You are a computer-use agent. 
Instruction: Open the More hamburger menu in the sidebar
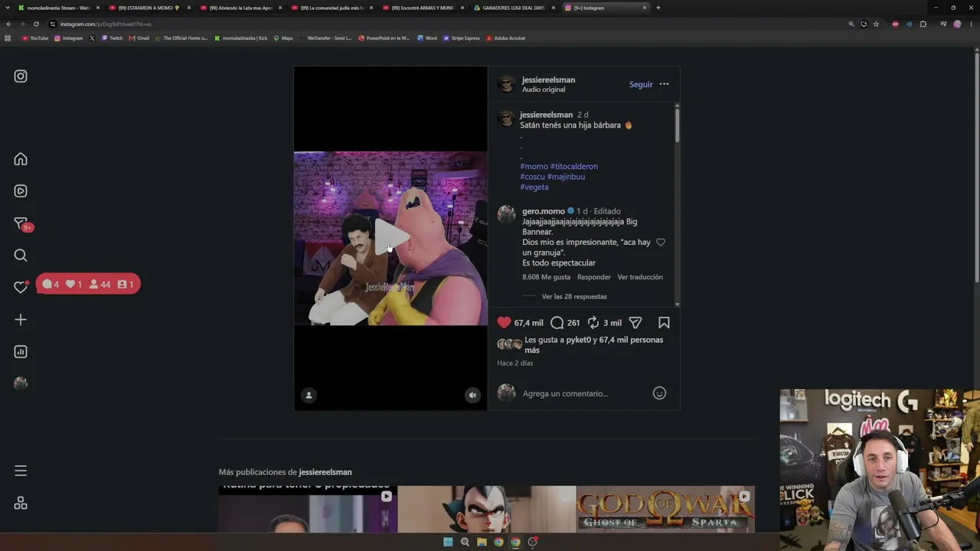click(x=21, y=471)
